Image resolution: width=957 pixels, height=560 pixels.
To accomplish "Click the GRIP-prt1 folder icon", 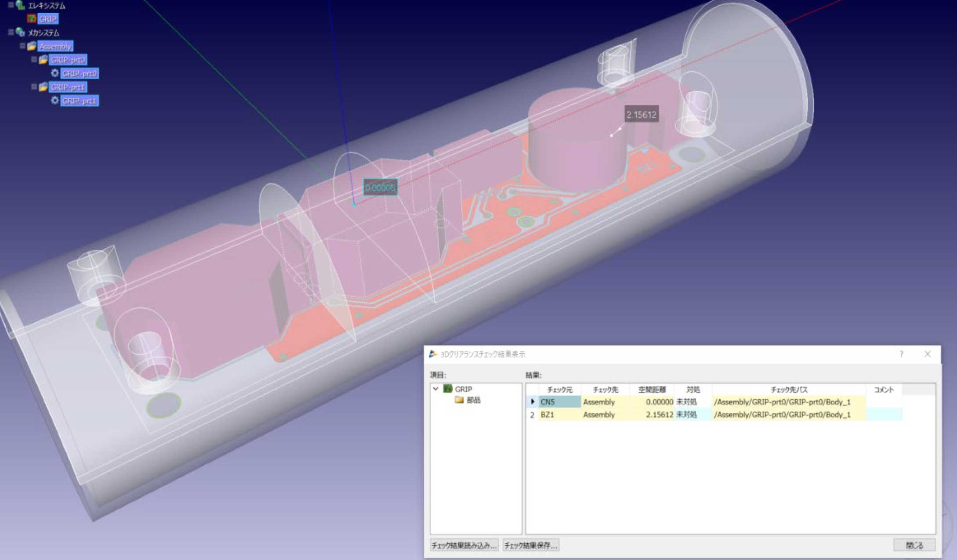I will (44, 87).
